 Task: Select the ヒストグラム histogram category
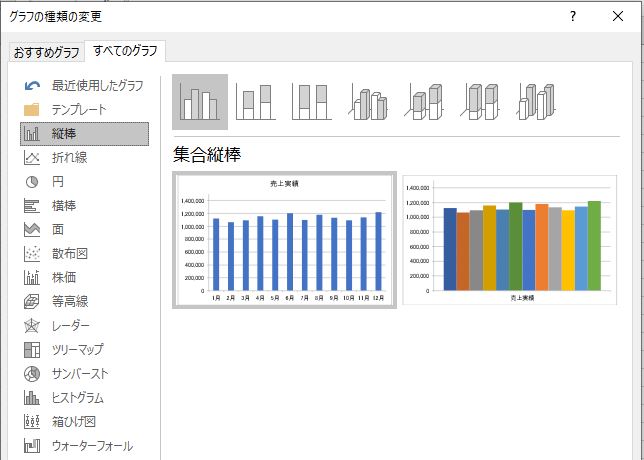[x=84, y=398]
